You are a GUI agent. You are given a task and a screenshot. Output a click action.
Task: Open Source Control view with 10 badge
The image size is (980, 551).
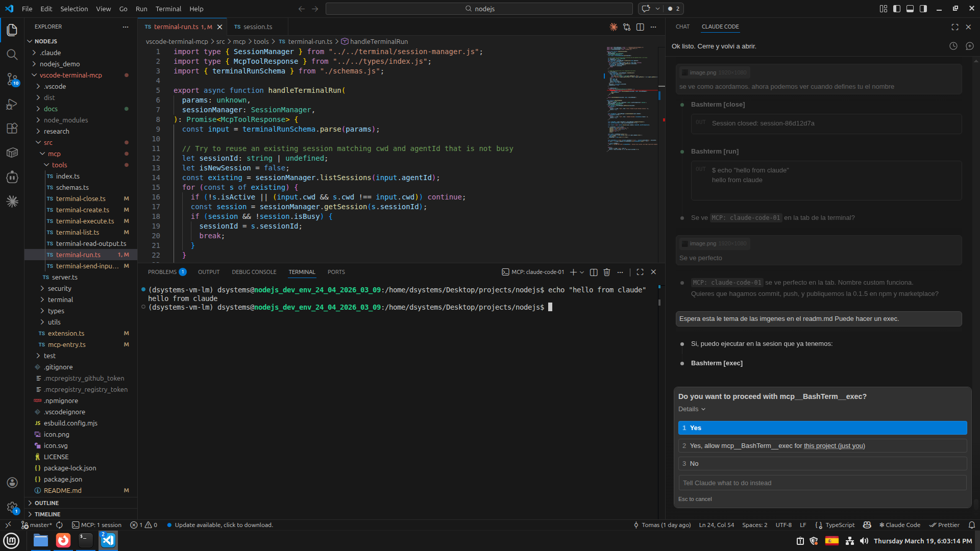(12, 79)
